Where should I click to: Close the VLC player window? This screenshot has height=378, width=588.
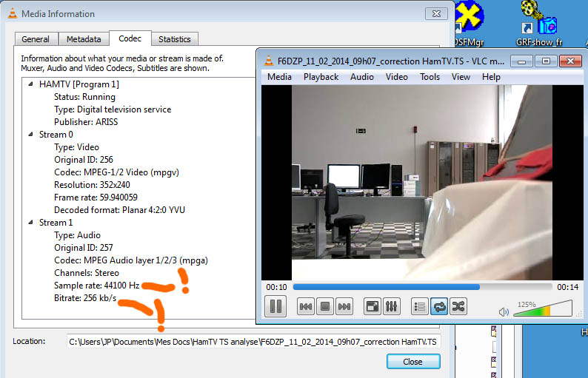(570, 61)
